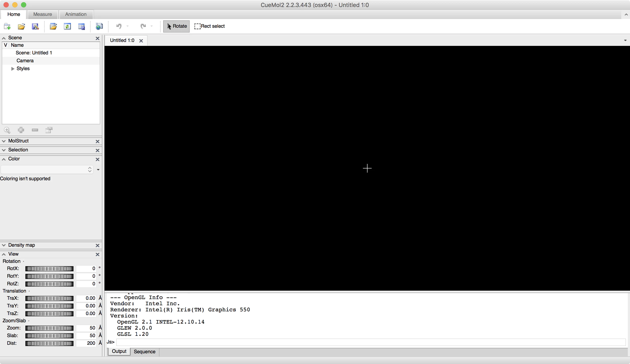Click the TraY value field

(86, 306)
